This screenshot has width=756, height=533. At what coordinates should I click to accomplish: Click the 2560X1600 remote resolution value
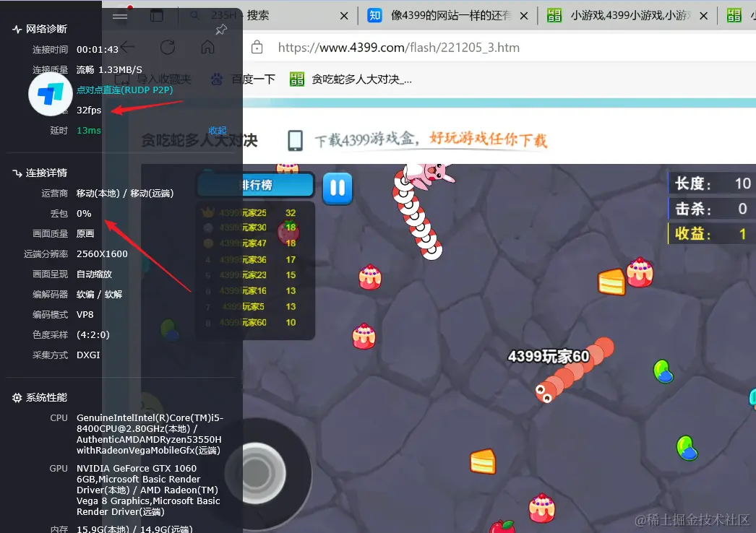tap(102, 254)
